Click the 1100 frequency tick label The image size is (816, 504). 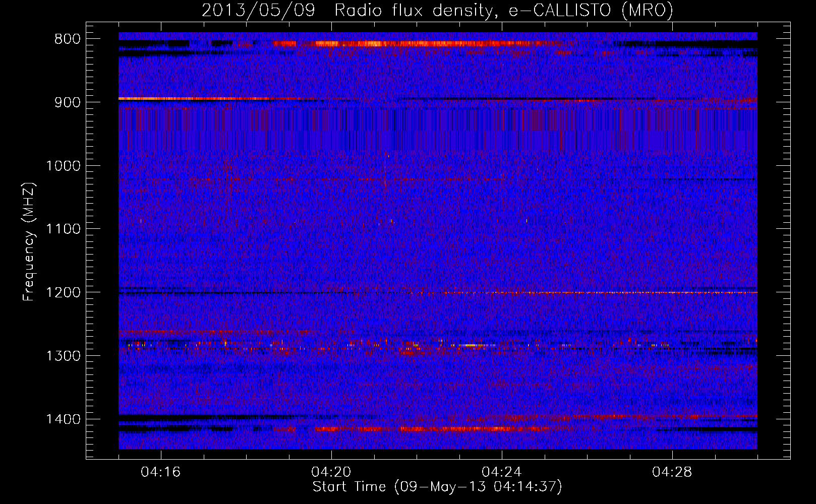(x=64, y=229)
